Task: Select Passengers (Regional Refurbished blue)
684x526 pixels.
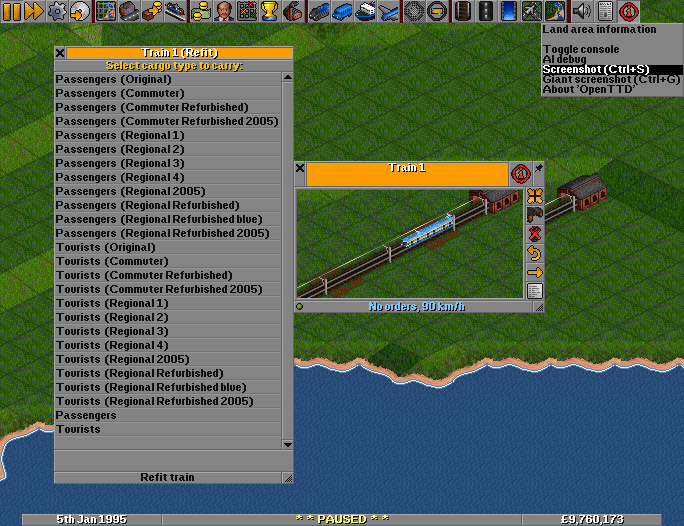Action: coord(168,219)
